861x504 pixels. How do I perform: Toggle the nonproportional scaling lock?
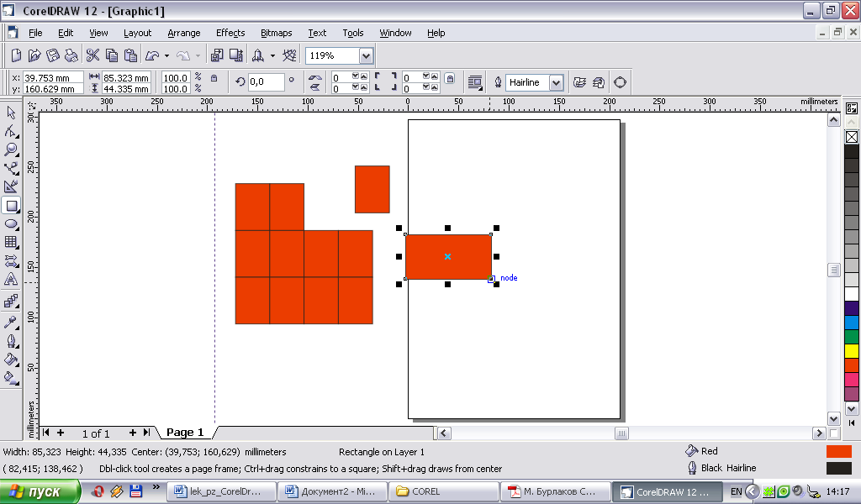pyautogui.click(x=214, y=78)
